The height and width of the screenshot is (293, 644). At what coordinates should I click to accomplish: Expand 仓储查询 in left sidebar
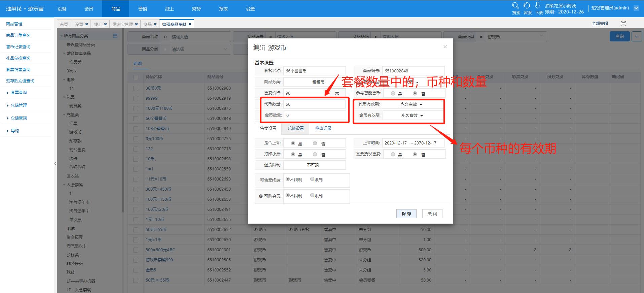pyautogui.click(x=19, y=118)
